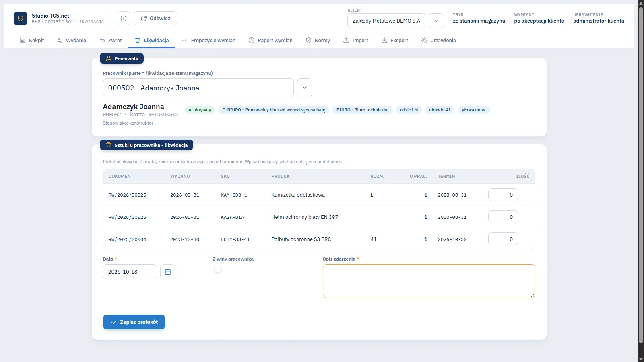Screen dimensions: 644x362
Task: Click the TERMIN column header
Action: tap(446, 176)
